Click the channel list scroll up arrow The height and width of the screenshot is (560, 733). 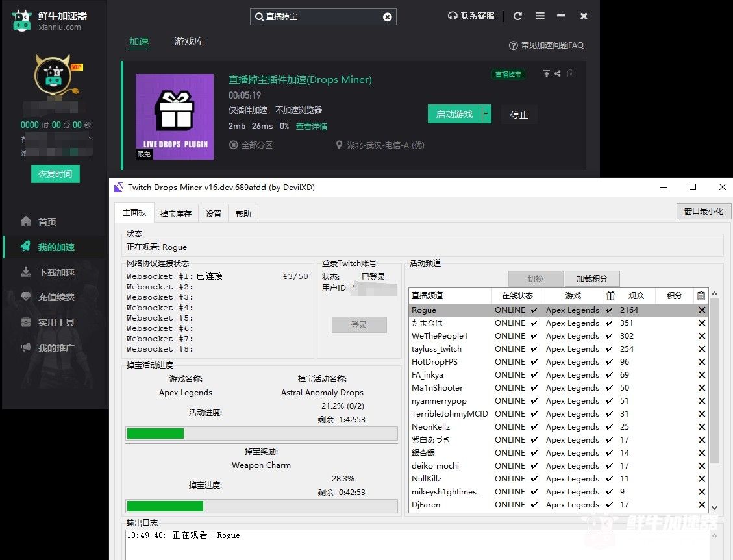tap(714, 293)
